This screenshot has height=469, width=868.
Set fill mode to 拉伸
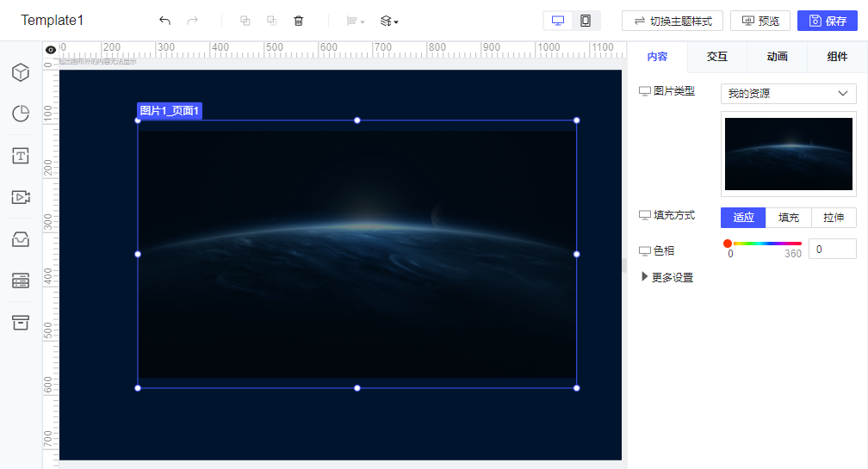pyautogui.click(x=834, y=218)
